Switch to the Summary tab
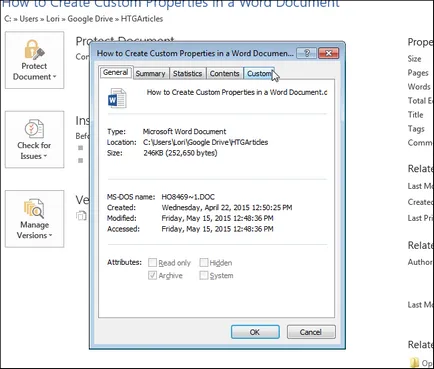 (x=151, y=74)
